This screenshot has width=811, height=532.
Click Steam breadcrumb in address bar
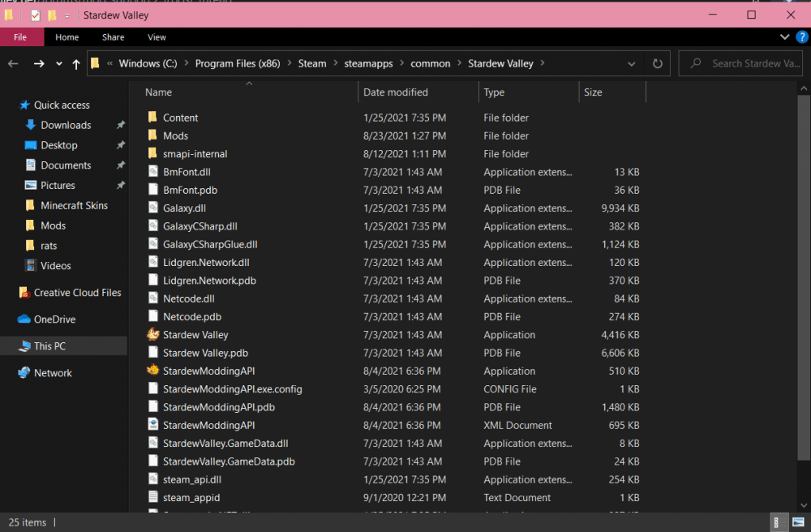tap(312, 63)
